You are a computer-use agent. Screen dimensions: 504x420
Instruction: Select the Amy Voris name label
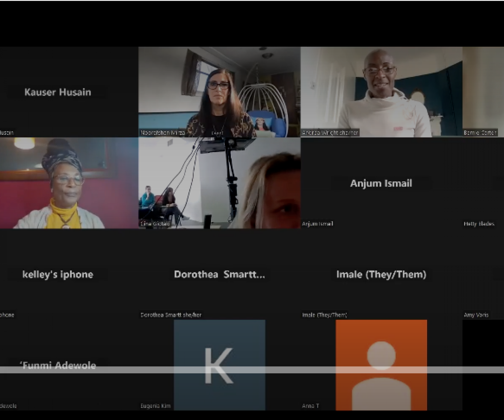click(x=476, y=315)
